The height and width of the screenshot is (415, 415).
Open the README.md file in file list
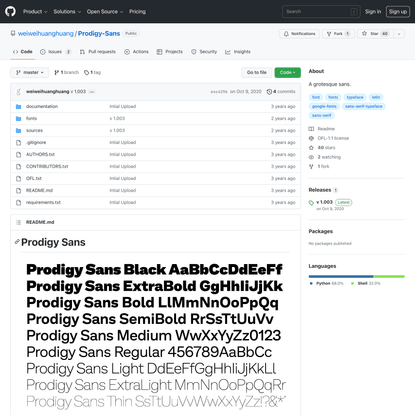pos(39,190)
